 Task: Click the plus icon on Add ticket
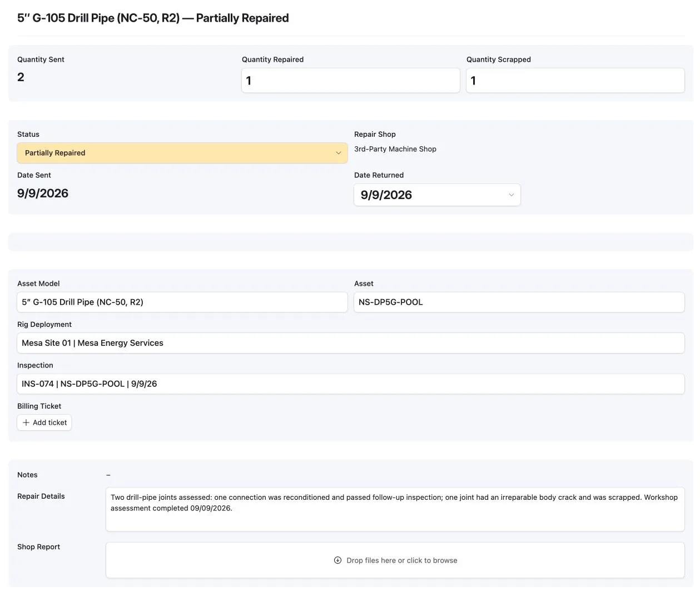tap(26, 423)
